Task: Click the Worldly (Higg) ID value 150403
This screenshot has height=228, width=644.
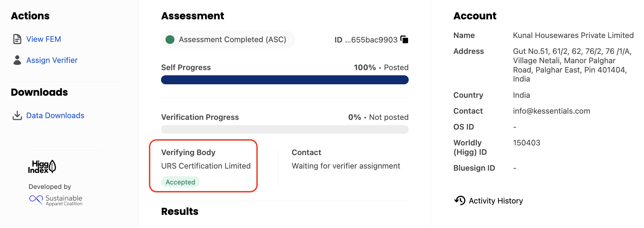Action: pos(527,143)
